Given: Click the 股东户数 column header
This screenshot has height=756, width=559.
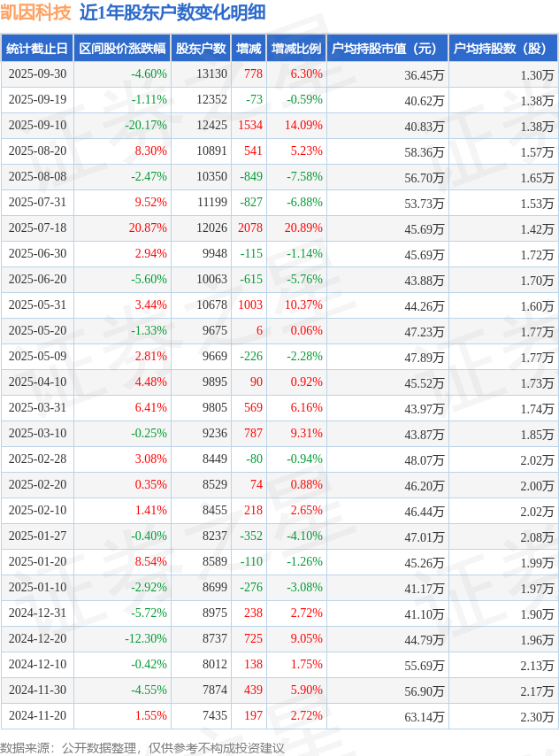Looking at the screenshot, I should pos(200,49).
